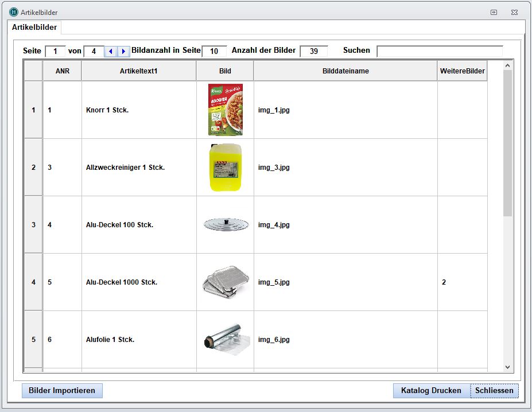Viewport: 532px width, 412px height.
Task: Open the Knorr product image thumbnail
Action: (225, 110)
